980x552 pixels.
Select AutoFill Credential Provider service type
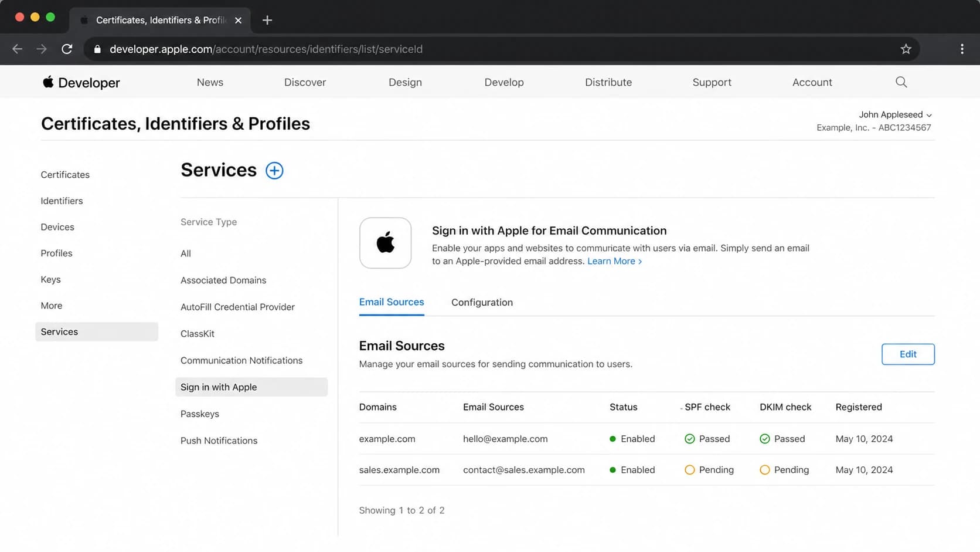[237, 307]
